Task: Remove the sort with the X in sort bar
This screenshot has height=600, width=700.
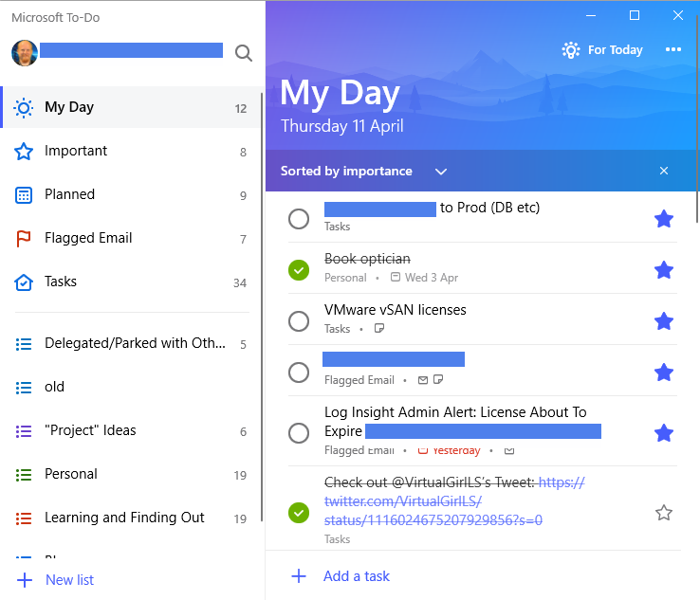Action: coord(664,171)
